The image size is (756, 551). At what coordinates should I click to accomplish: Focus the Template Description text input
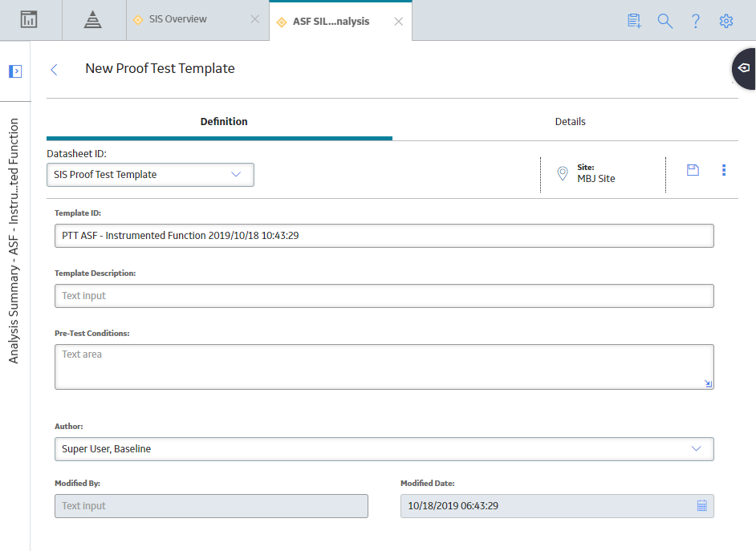(x=384, y=296)
